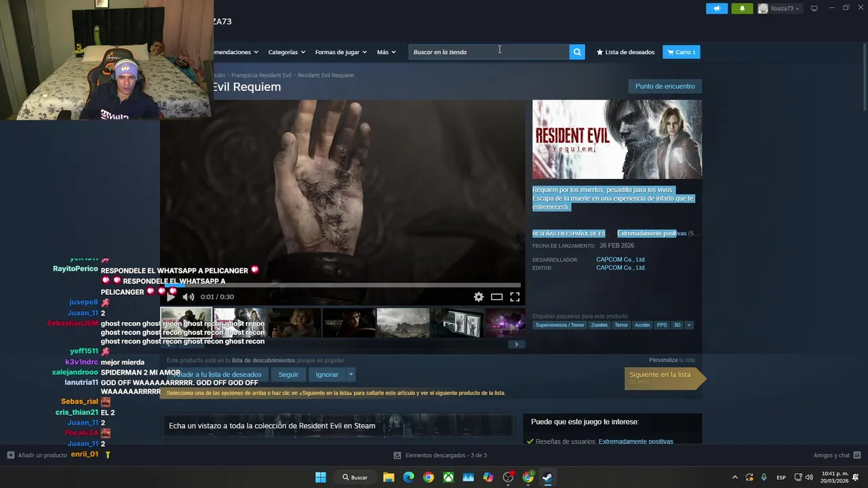
Task: Open 'Lista de deseados' wishlist
Action: tap(625, 52)
